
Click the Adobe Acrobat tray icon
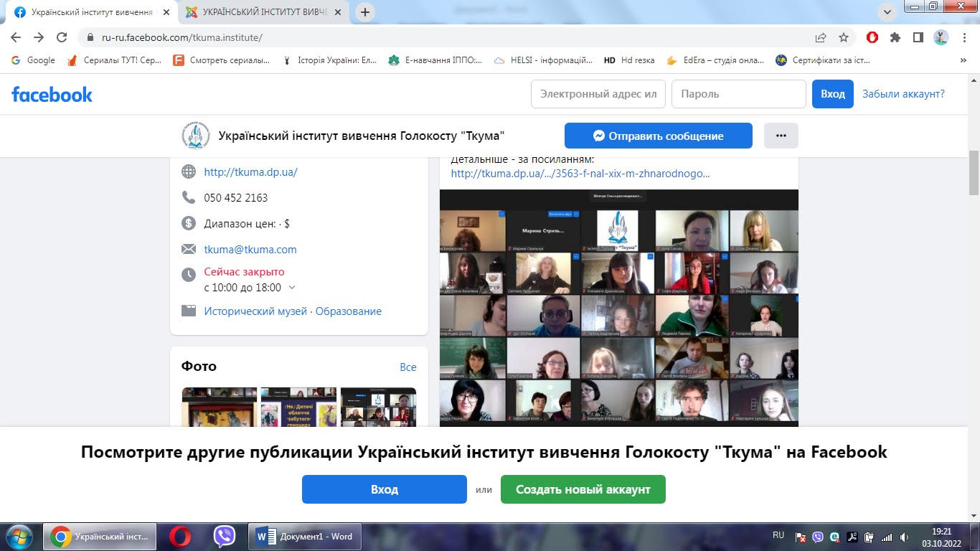coord(852,537)
